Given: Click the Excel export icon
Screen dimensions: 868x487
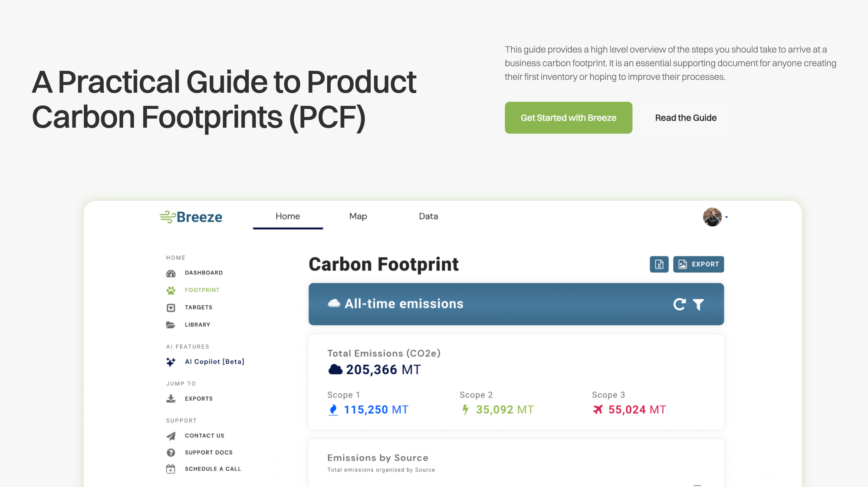Looking at the screenshot, I should [659, 264].
